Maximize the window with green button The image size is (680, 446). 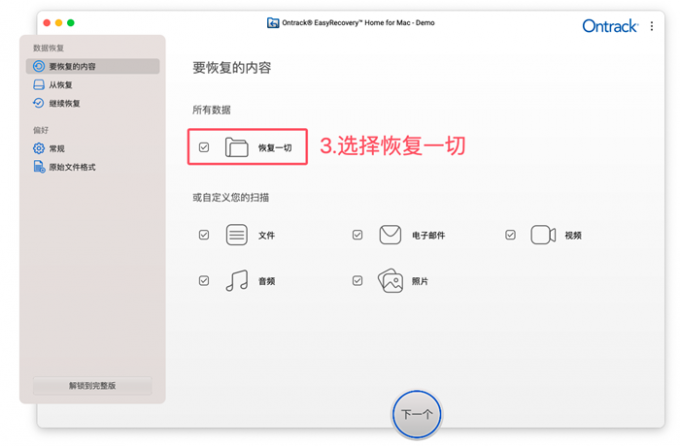[71, 23]
